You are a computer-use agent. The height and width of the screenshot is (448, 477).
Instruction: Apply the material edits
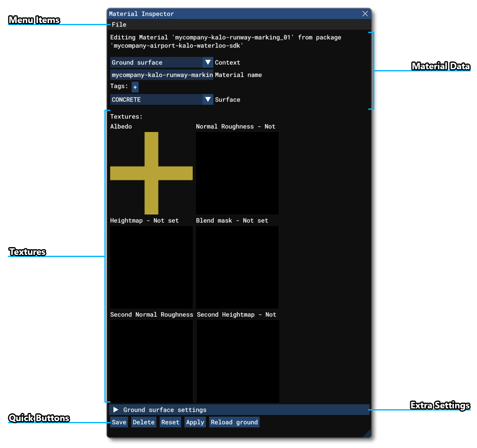coord(195,422)
